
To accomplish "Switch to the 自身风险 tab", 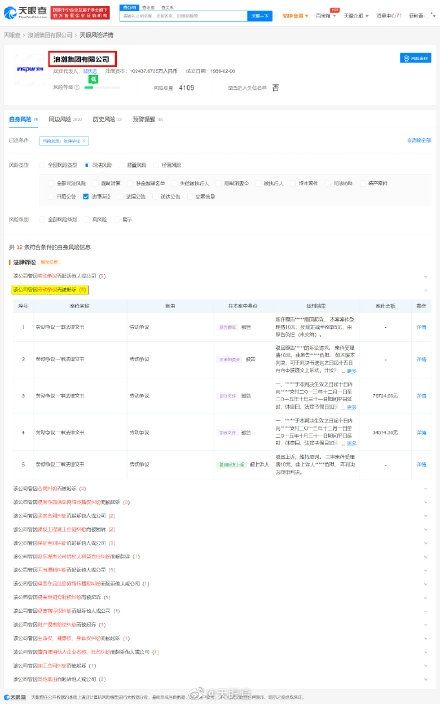I will coord(23,119).
